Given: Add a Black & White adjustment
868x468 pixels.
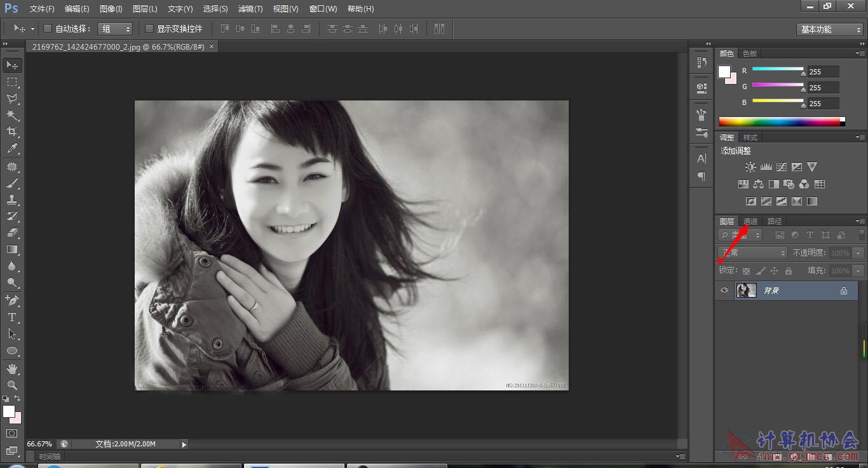Looking at the screenshot, I should [x=773, y=184].
